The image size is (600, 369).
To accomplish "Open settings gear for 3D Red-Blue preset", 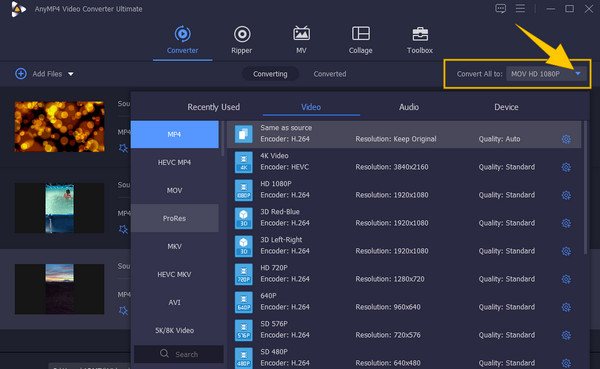I will click(566, 223).
